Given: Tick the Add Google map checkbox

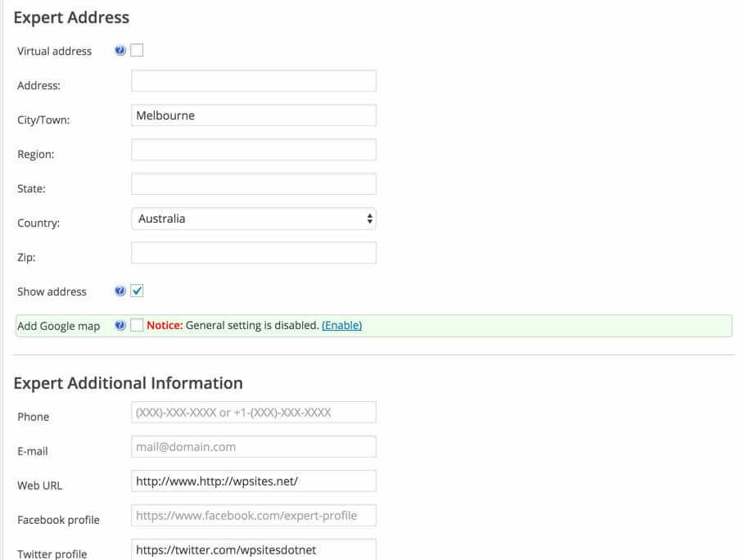Looking at the screenshot, I should (137, 326).
